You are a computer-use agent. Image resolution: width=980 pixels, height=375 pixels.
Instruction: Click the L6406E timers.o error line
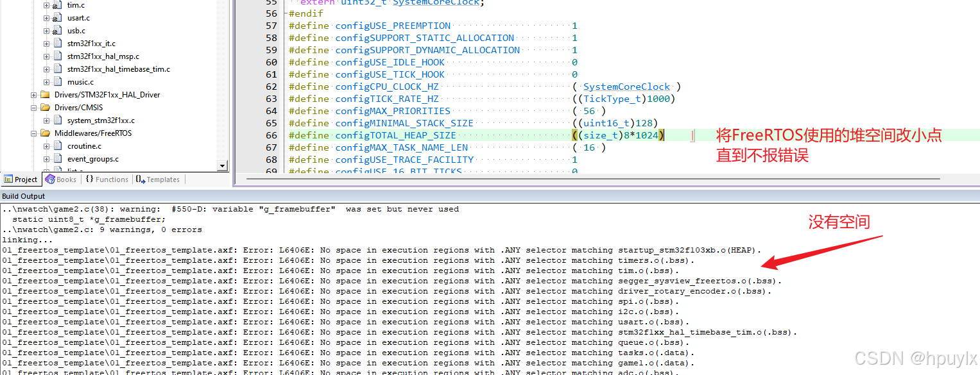tap(385, 260)
